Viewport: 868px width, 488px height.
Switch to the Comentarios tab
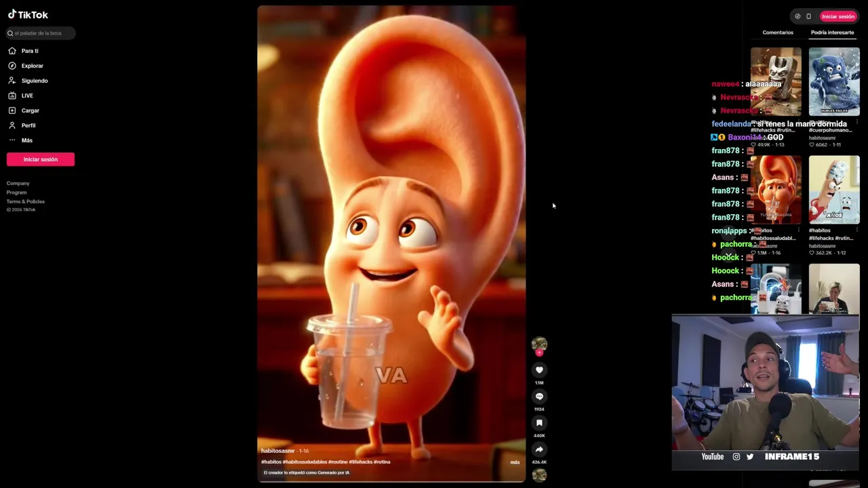[778, 33]
